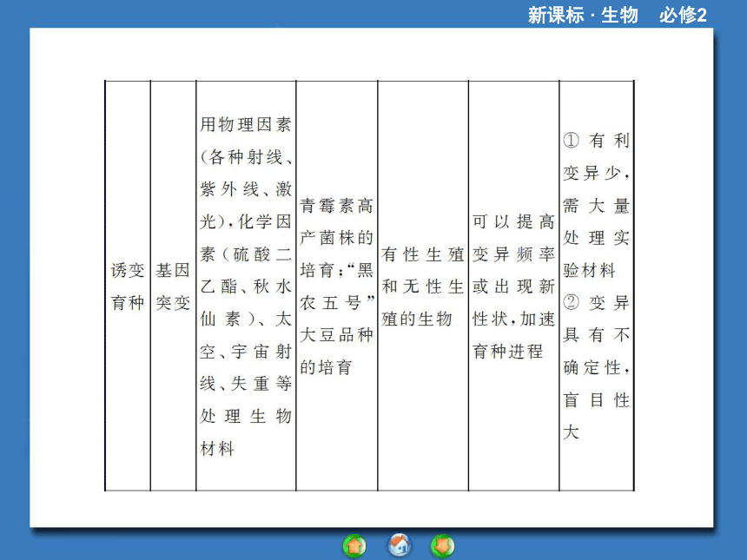
Task: Click the text 大豆品种 in the examples column
Action: pyautogui.click(x=336, y=335)
